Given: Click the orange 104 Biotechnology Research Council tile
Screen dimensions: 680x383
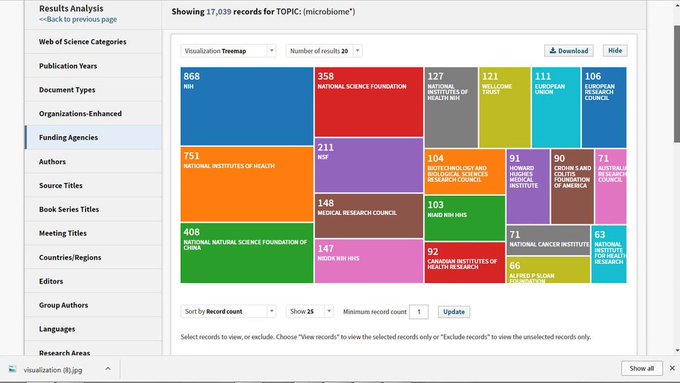Looking at the screenshot, I should pyautogui.click(x=465, y=172).
